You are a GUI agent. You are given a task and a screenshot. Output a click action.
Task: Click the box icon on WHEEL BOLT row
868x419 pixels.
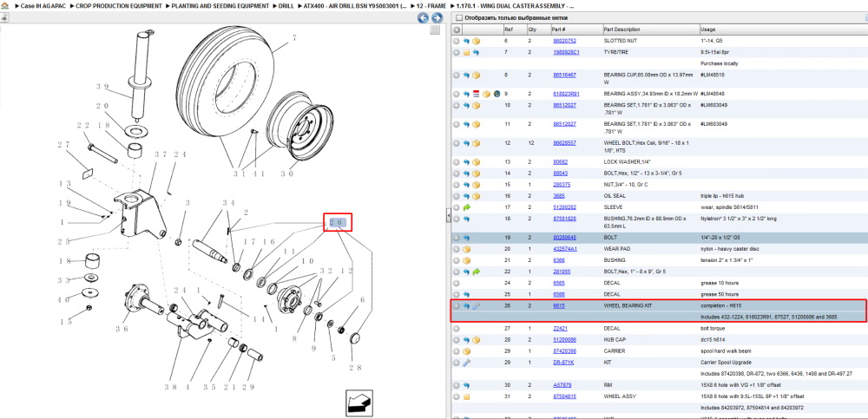click(x=476, y=143)
